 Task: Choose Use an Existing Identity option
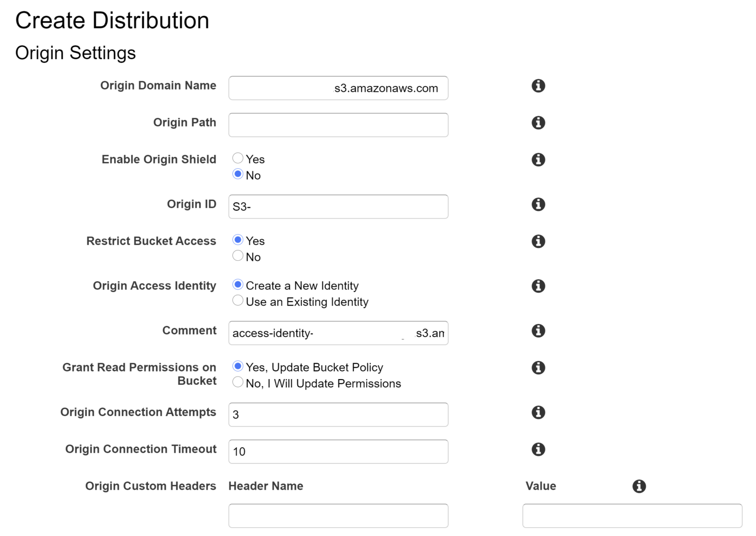point(238,300)
